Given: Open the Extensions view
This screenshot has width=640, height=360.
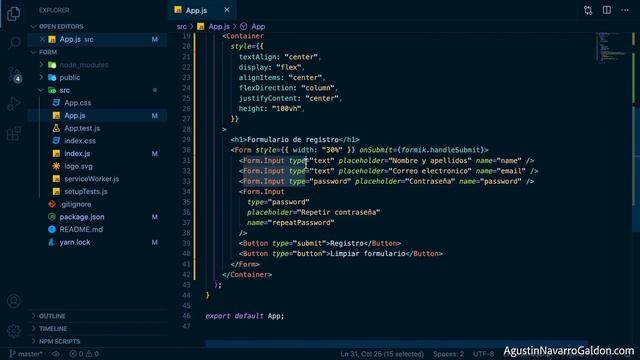Looking at the screenshot, I should pyautogui.click(x=14, y=133).
